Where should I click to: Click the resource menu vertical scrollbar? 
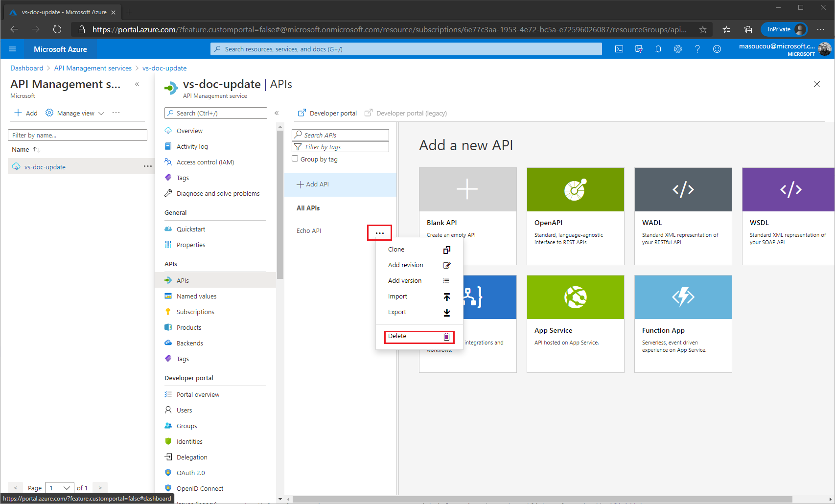coord(280,205)
